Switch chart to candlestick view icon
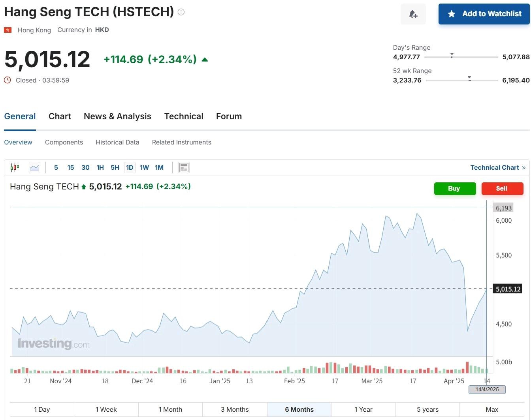 [x=15, y=167]
